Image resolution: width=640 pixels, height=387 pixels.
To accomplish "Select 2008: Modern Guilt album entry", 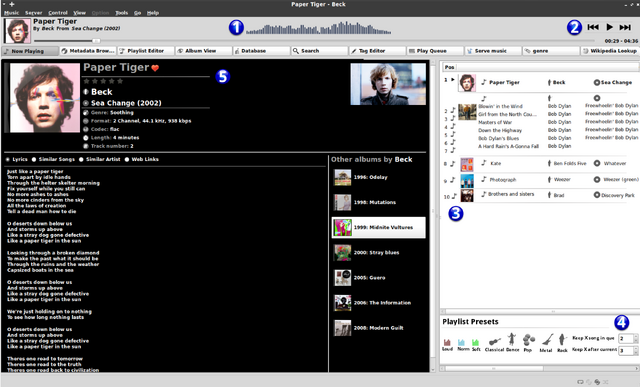I will tap(379, 328).
